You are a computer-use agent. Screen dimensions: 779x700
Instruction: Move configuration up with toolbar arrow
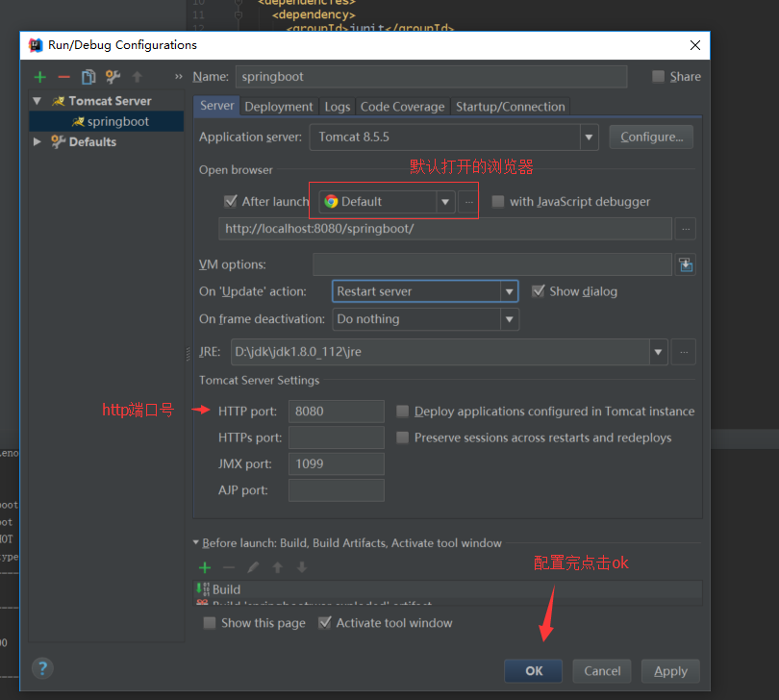(x=138, y=77)
